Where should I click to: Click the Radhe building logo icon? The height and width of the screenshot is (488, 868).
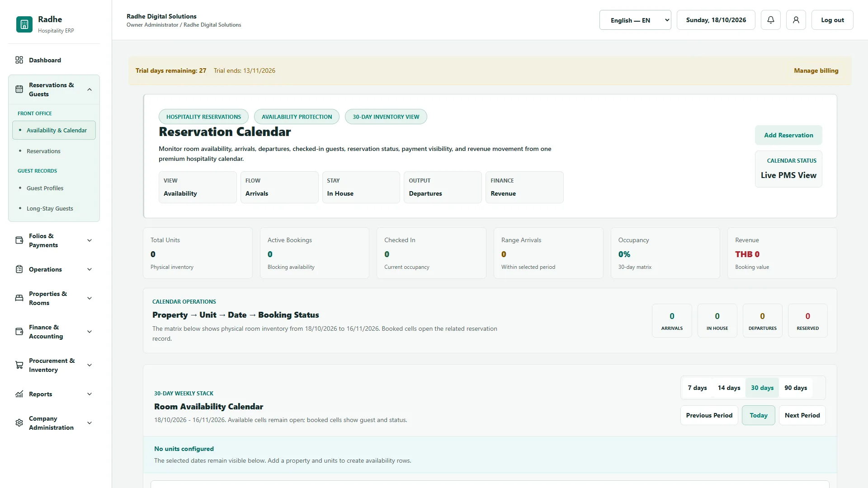24,24
